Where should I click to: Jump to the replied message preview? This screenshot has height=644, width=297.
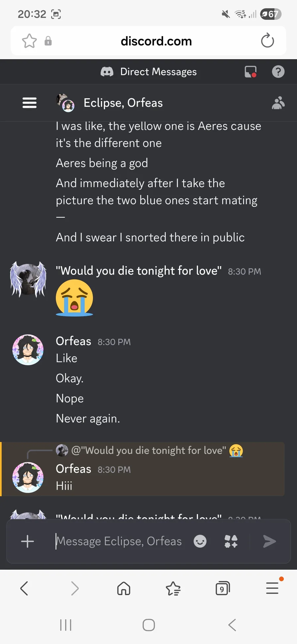pos(148,450)
